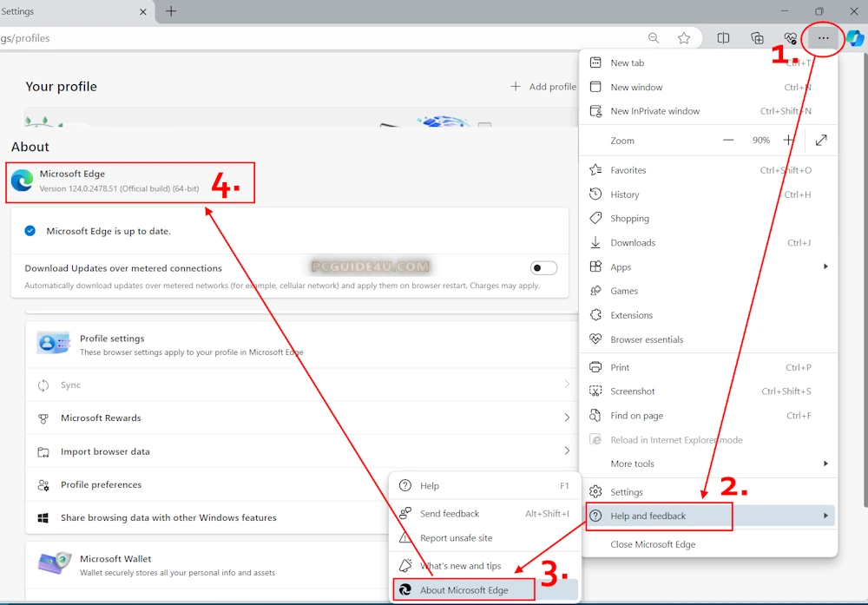Click the Browser essentials heart toolbar icon
This screenshot has width=868, height=605.
tap(790, 38)
